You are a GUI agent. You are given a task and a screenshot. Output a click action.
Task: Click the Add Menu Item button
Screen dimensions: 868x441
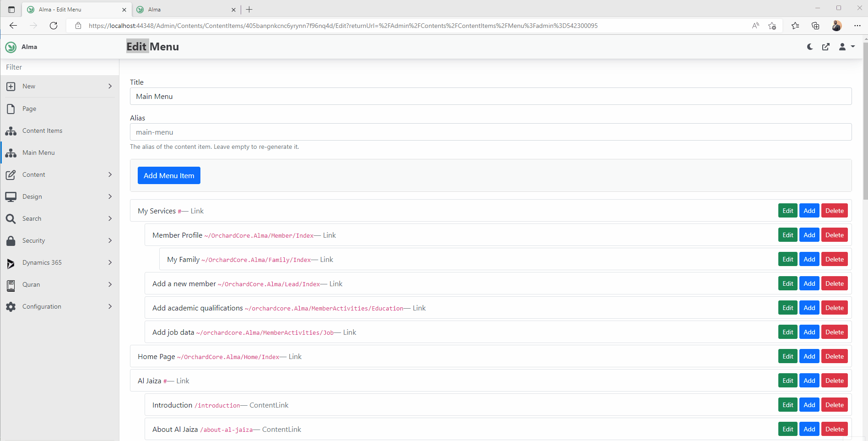168,175
